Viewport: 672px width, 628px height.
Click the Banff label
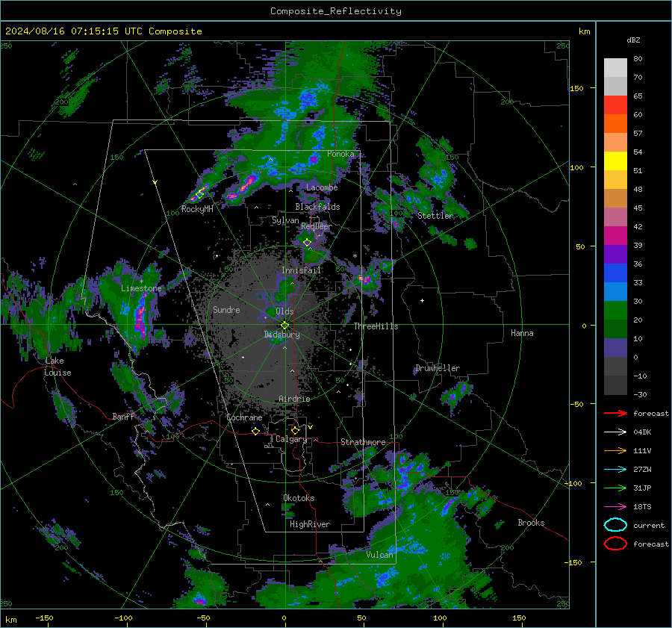point(123,416)
